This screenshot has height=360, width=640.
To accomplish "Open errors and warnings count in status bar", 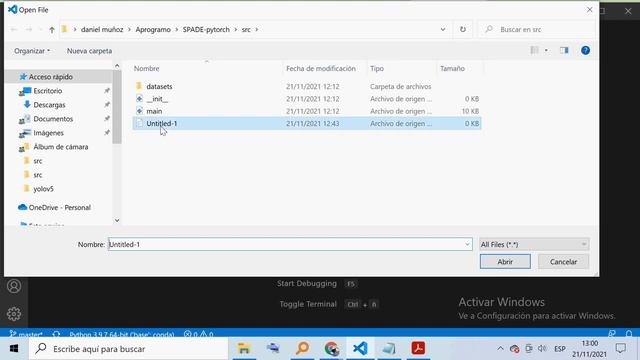I will (198, 334).
